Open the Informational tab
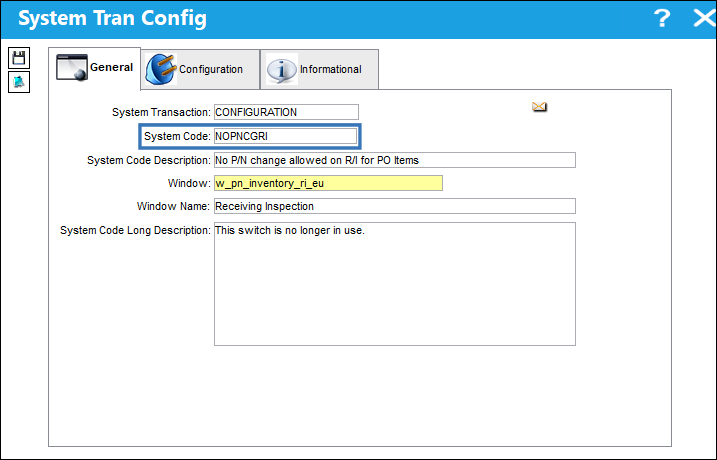 click(x=319, y=69)
